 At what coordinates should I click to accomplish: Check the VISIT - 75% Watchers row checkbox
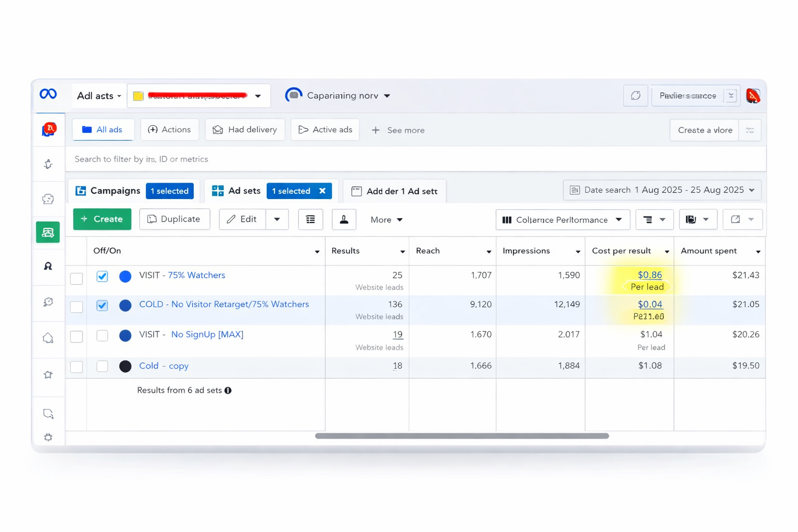[76, 278]
